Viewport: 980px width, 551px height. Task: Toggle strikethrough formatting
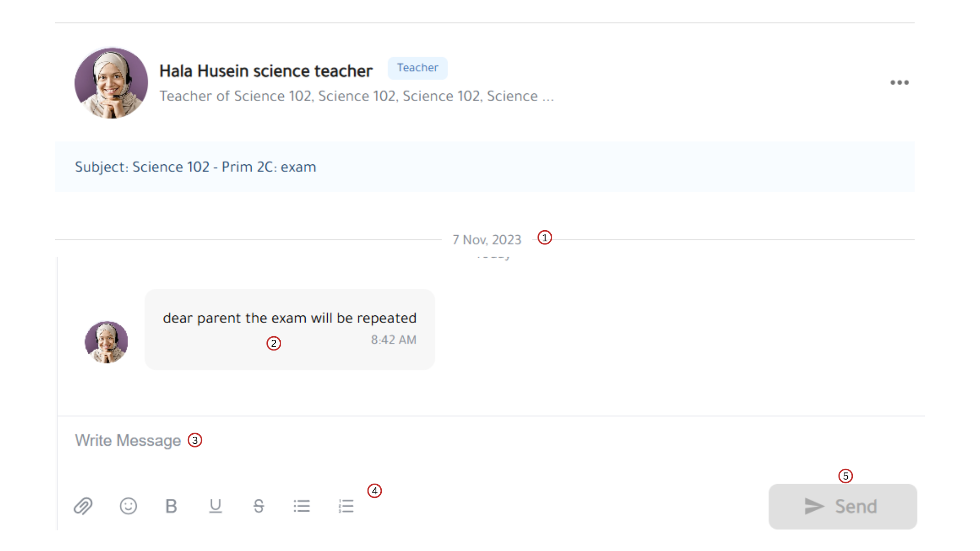(259, 506)
